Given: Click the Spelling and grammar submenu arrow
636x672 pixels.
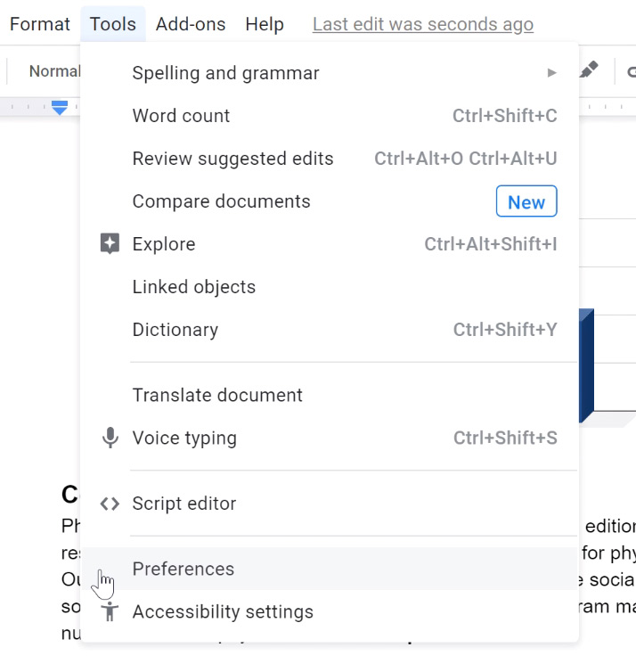Looking at the screenshot, I should (551, 73).
